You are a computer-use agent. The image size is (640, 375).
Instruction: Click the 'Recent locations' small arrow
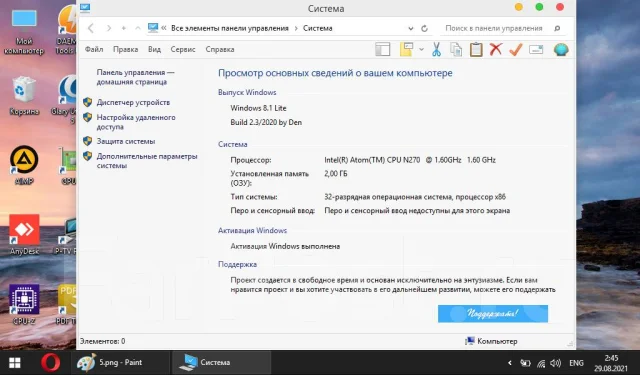(124, 28)
